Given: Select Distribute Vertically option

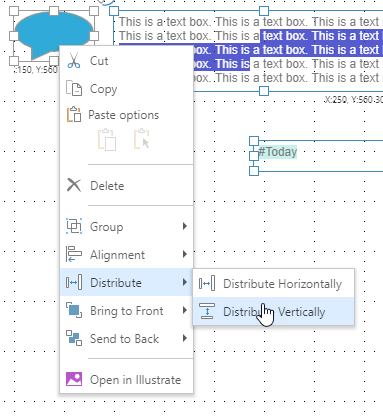Looking at the screenshot, I should (273, 311).
